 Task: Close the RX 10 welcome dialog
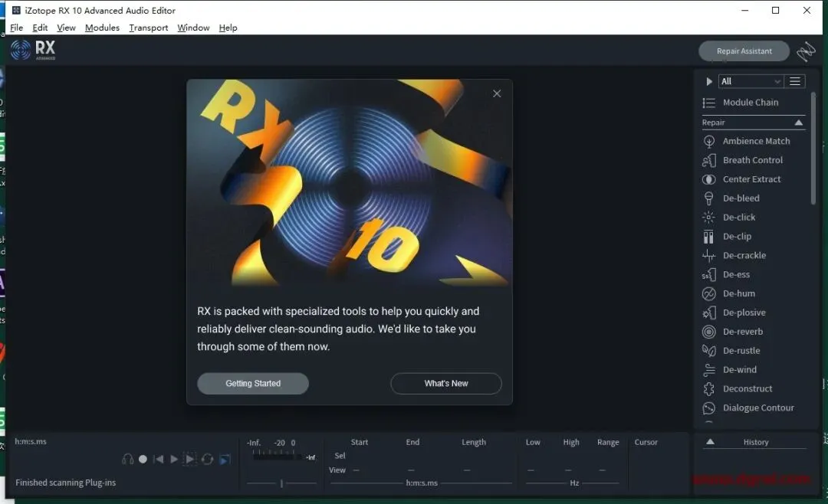click(497, 93)
